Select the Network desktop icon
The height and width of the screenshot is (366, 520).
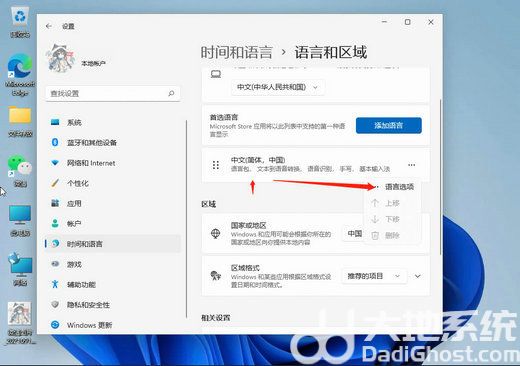point(20,269)
